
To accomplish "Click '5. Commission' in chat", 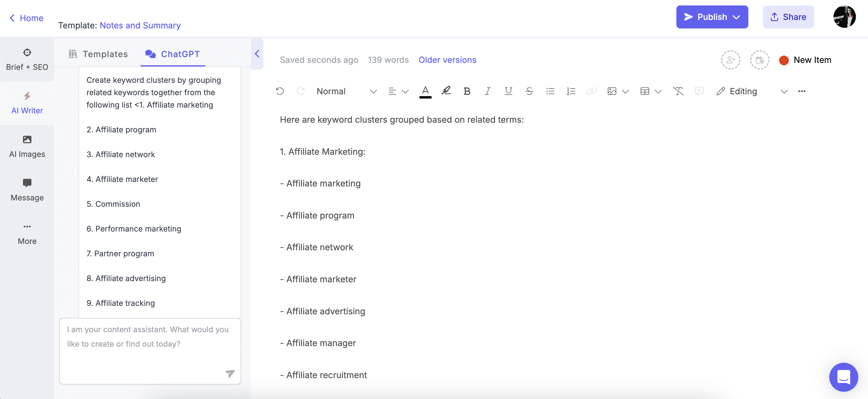I will tap(113, 204).
